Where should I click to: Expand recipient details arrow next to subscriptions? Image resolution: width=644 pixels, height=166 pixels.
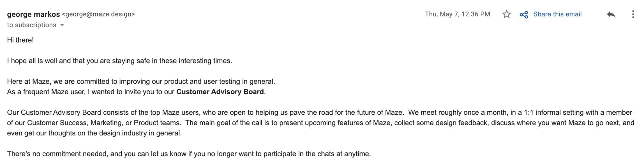62,25
